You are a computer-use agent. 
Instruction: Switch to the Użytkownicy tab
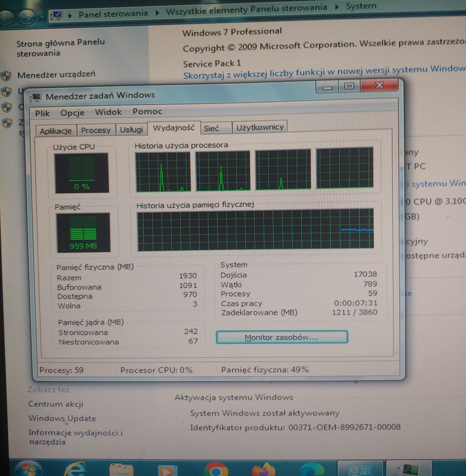[x=260, y=127]
